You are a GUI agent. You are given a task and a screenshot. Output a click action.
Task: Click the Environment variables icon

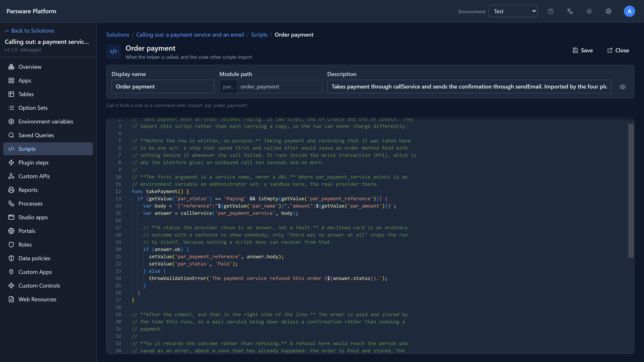(11, 121)
